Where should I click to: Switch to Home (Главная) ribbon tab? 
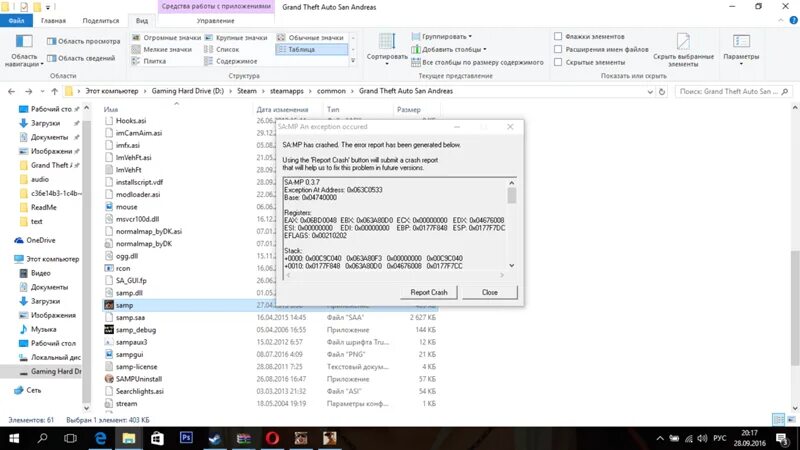(x=53, y=21)
